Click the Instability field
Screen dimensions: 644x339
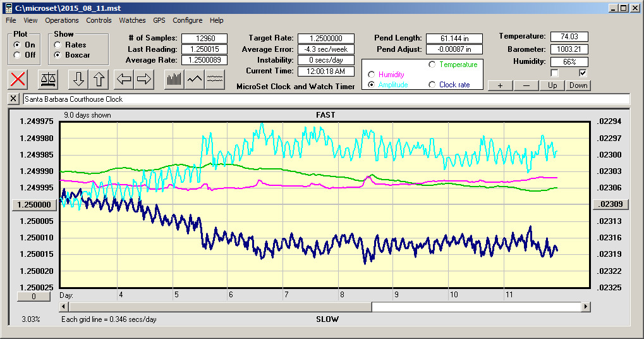pyautogui.click(x=326, y=60)
